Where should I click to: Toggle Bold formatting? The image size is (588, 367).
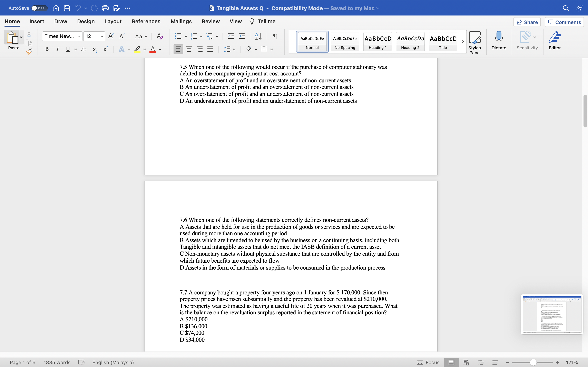47,49
